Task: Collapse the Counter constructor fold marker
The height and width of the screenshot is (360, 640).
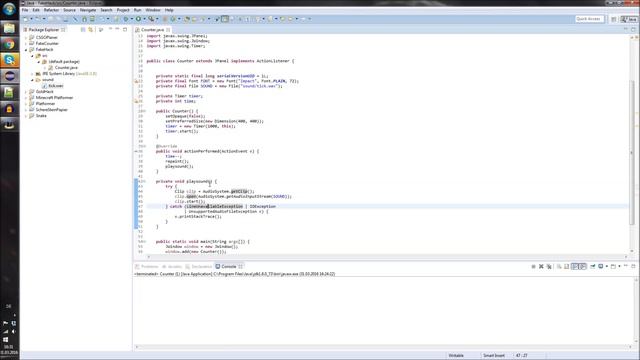Action: coord(143,111)
